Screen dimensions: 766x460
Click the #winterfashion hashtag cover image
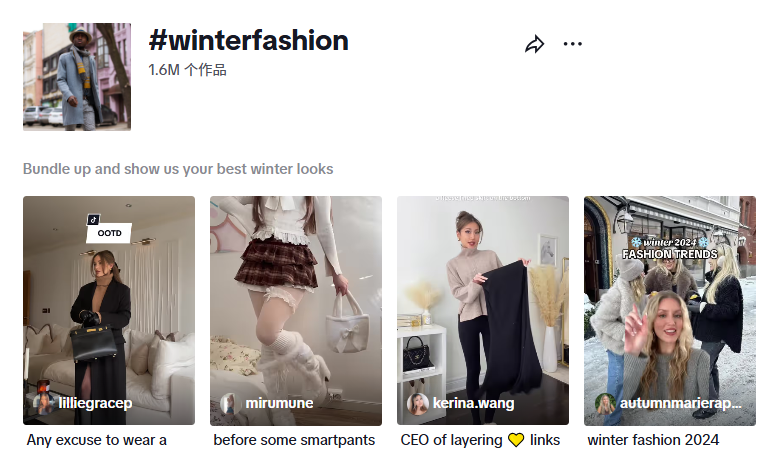click(77, 77)
